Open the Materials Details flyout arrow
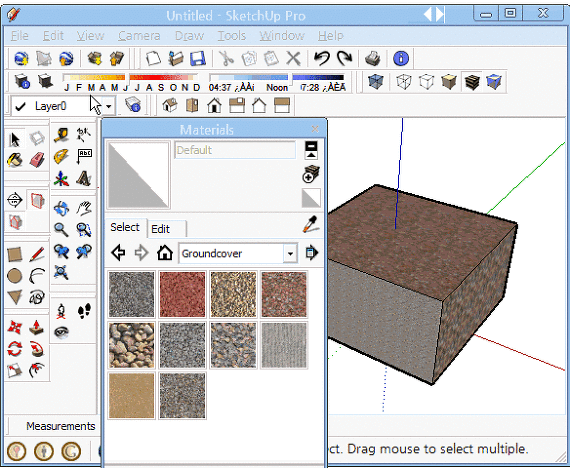Viewport: 570px width, 468px height. pos(312,253)
